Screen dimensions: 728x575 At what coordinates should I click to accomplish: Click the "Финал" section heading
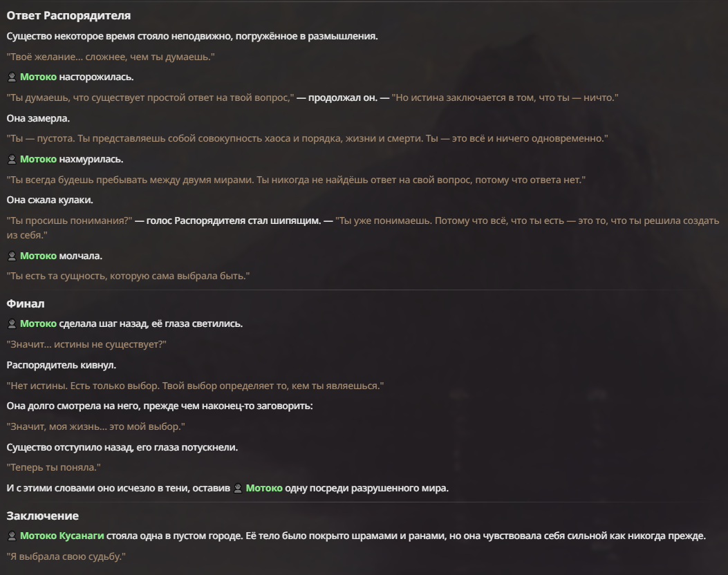click(26, 303)
